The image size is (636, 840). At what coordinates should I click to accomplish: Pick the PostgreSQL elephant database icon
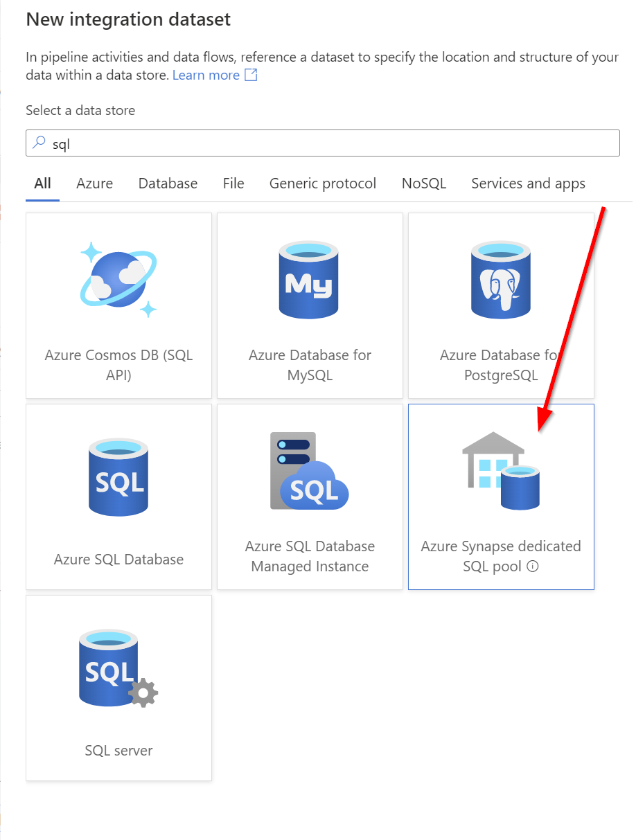tap(501, 280)
